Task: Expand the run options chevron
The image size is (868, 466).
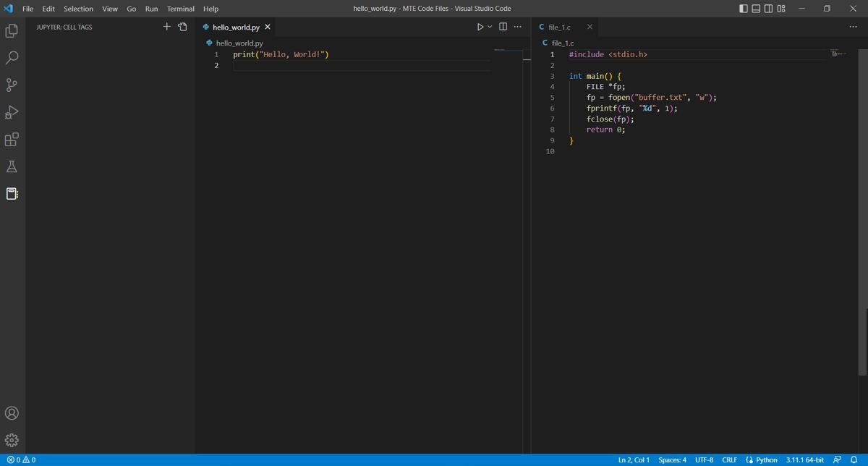Action: tap(489, 26)
